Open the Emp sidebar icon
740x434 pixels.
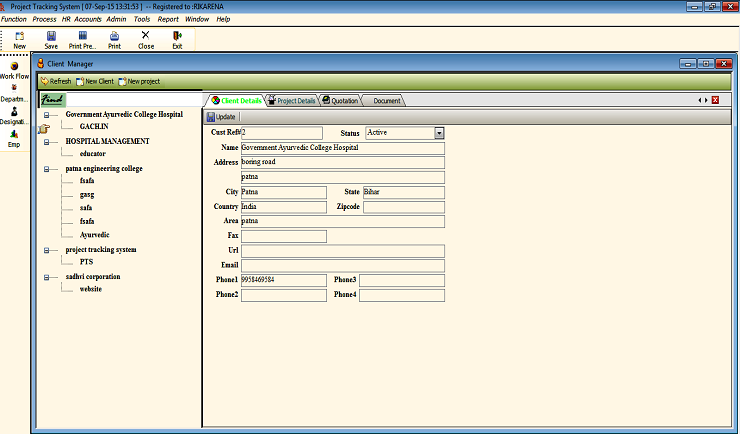14,138
